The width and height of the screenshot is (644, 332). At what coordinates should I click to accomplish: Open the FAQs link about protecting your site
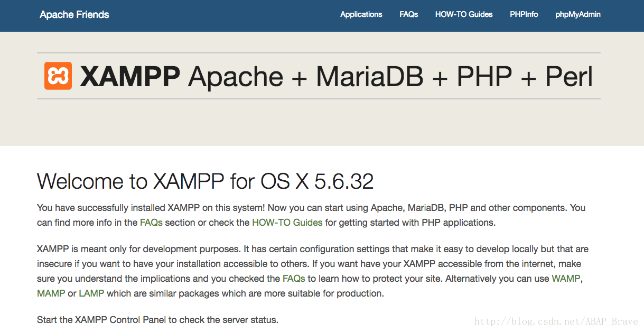[294, 279]
